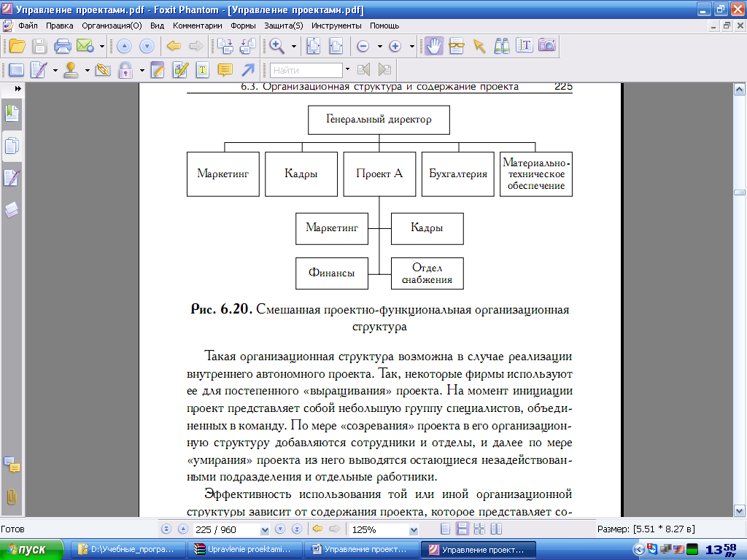Click the attach file paperclip toolbar icon

[x=103, y=70]
